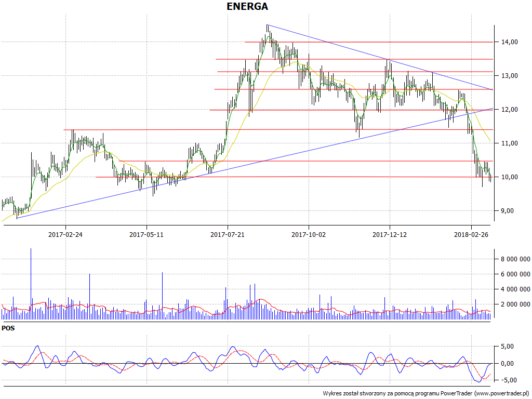This screenshot has width=532, height=399.
Task: Select the 12,00 price axis label
Action: [510, 110]
